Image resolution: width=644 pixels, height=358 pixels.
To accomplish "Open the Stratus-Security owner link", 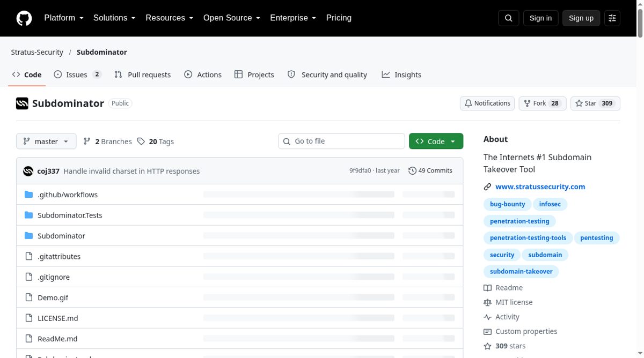I will [37, 52].
